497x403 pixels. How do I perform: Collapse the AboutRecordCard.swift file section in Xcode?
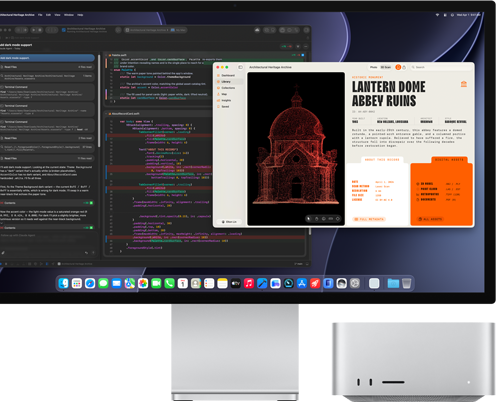[x=107, y=114]
